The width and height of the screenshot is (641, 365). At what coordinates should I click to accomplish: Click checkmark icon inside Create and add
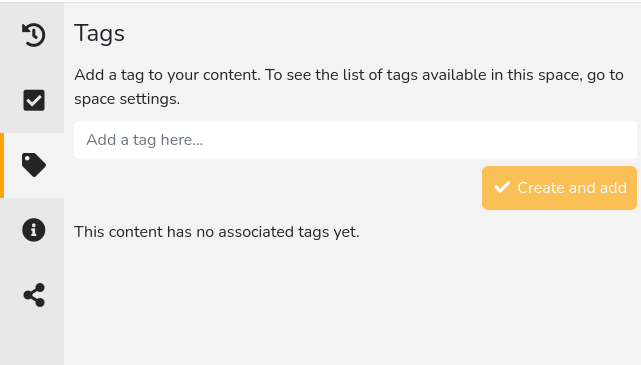point(502,188)
